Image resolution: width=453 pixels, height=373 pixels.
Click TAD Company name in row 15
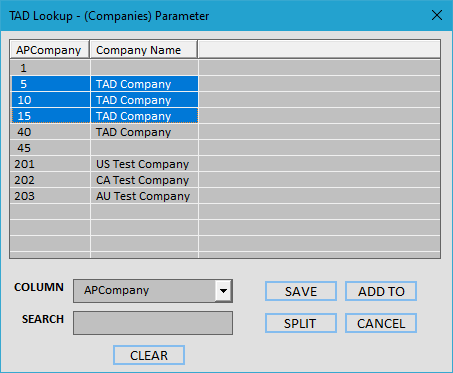(x=144, y=116)
